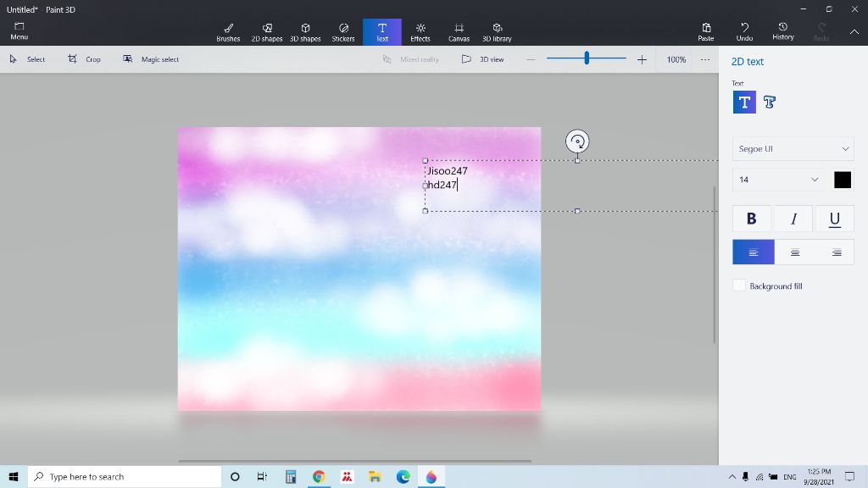Open Microsoft Edge from the taskbar
This screenshot has width=868, height=488.
coord(403,476)
